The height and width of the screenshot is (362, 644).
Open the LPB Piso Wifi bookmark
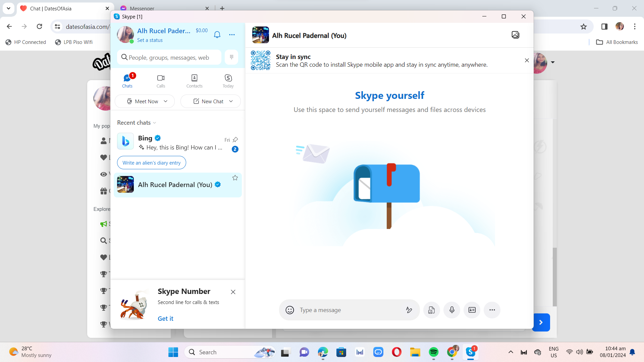click(x=74, y=42)
